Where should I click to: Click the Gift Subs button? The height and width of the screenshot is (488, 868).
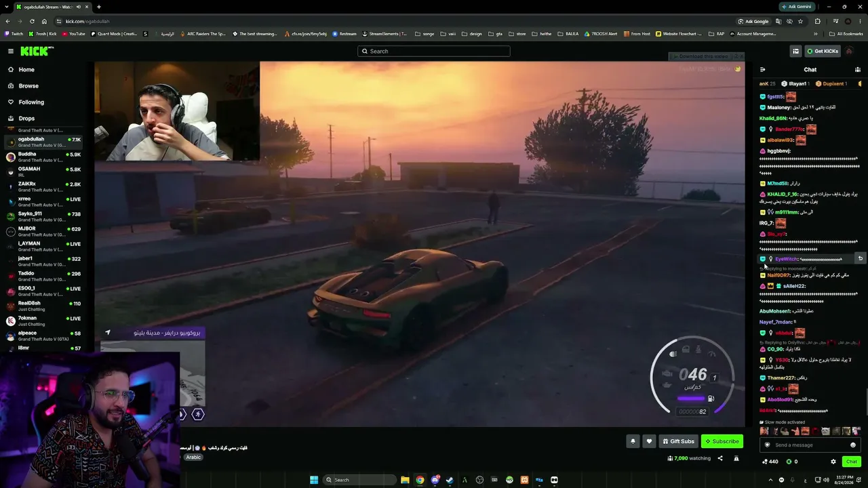coord(678,441)
